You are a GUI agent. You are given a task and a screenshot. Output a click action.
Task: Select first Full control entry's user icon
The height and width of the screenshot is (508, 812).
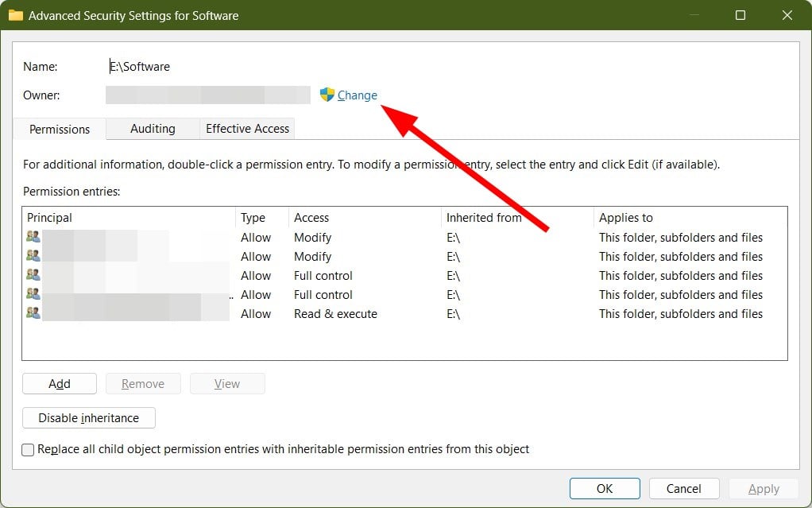tap(33, 275)
